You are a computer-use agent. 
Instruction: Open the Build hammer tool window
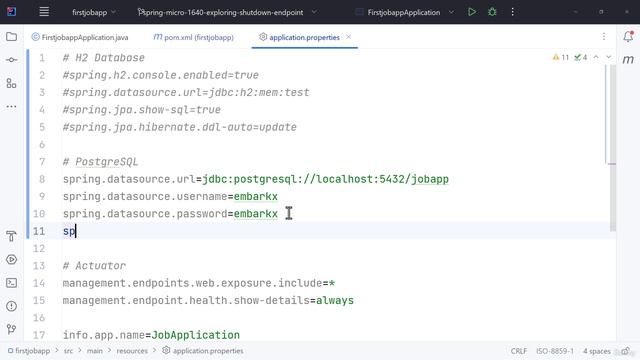[x=11, y=236]
